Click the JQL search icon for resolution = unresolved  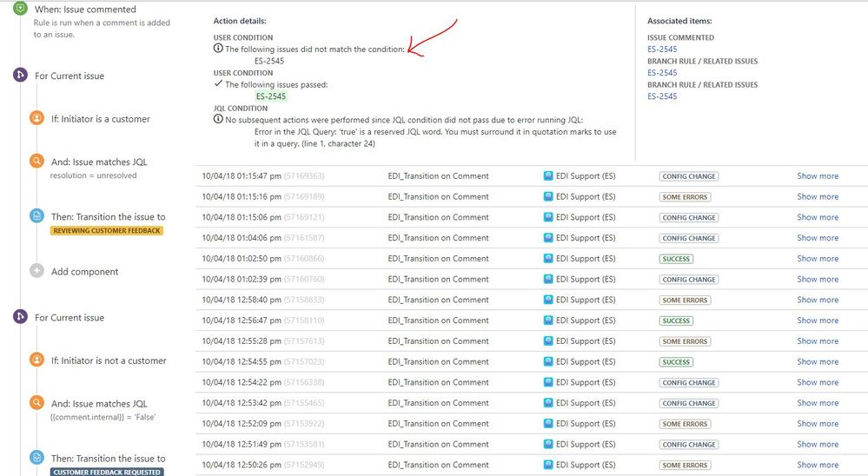[36, 161]
